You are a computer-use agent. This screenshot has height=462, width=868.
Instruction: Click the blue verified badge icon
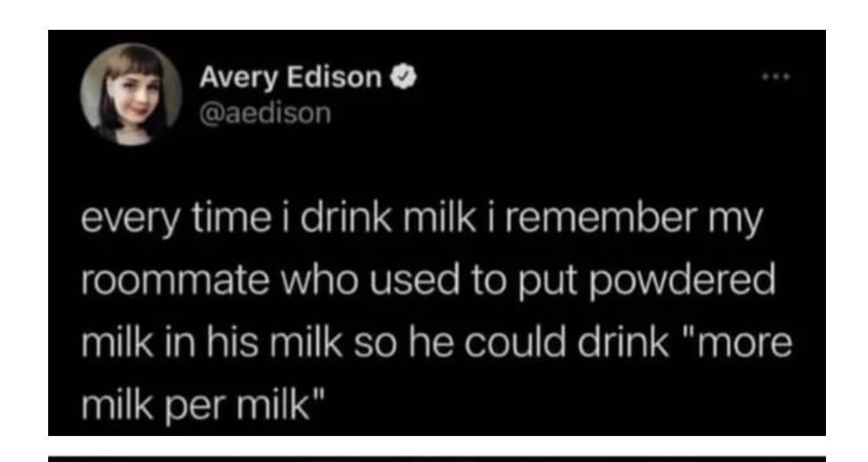pyautogui.click(x=404, y=77)
